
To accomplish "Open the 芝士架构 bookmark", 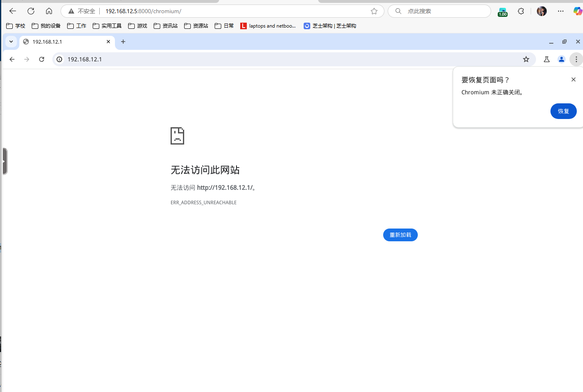I will [x=330, y=26].
